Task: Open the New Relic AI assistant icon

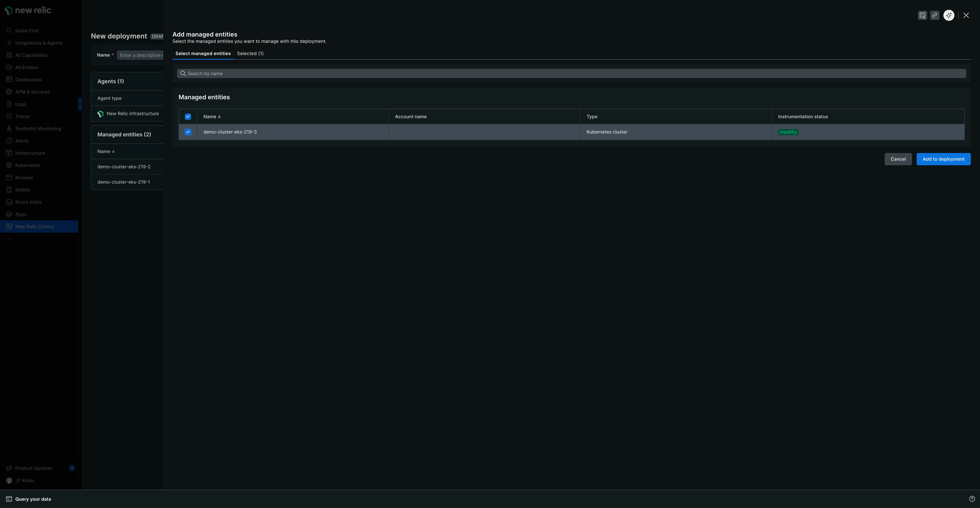Action: pyautogui.click(x=949, y=16)
